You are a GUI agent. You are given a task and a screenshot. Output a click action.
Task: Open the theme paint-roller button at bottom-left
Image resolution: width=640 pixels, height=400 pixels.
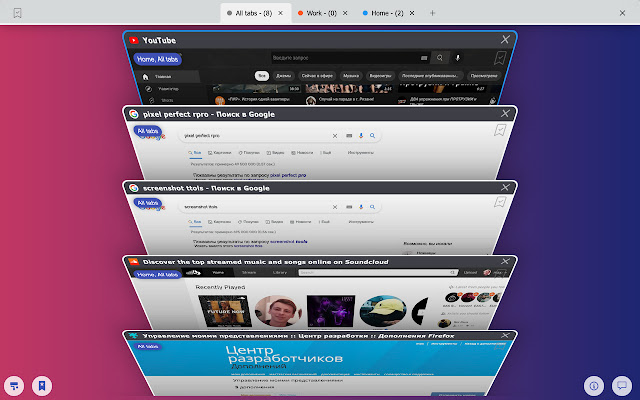coord(14,386)
